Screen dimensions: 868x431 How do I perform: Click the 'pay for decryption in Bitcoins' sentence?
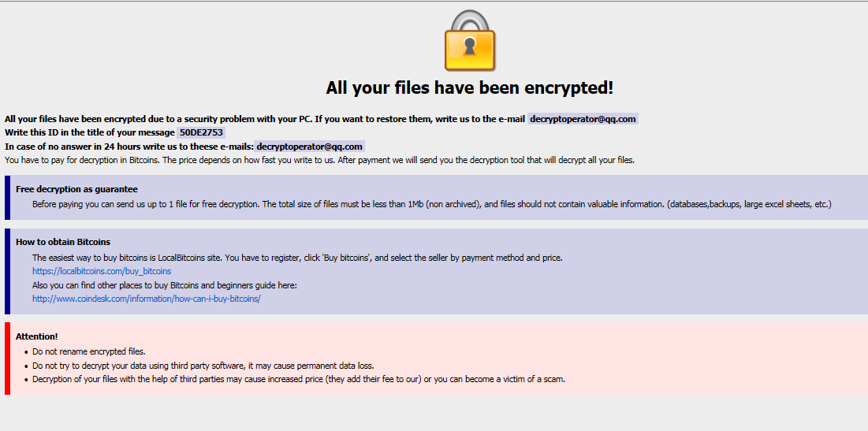319,160
